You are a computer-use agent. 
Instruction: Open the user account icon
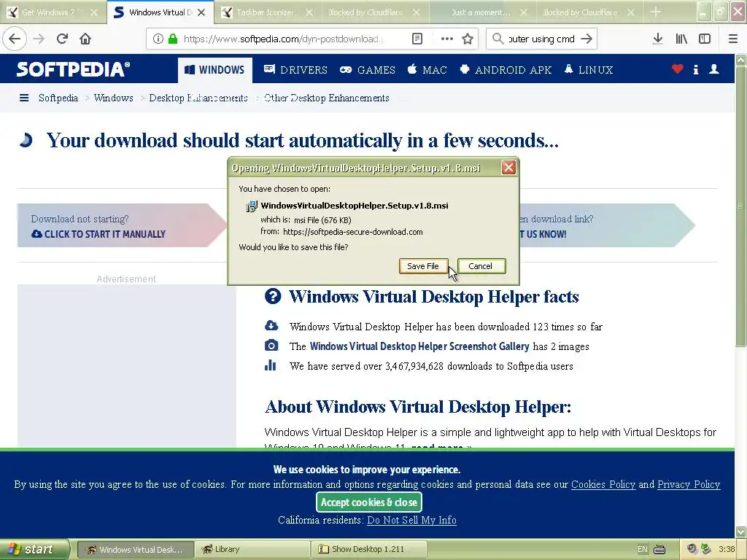[714, 69]
